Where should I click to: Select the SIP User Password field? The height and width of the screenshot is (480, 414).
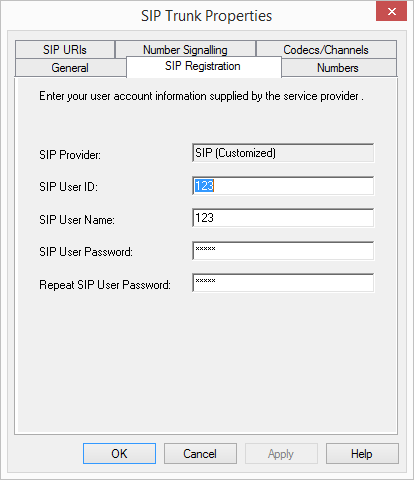click(x=283, y=251)
